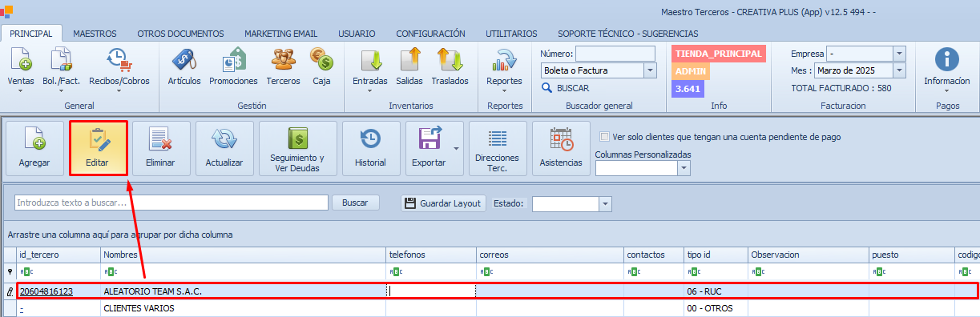Open SOPORTE TÉCNICO - SUGERENCIAS tab
The width and height of the screenshot is (980, 317).
pos(627,34)
